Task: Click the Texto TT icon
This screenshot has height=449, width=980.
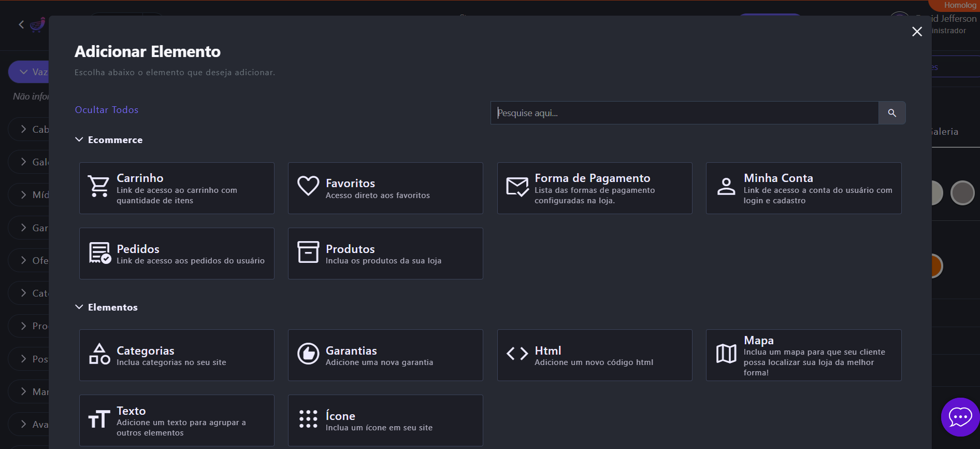Action: (x=99, y=419)
